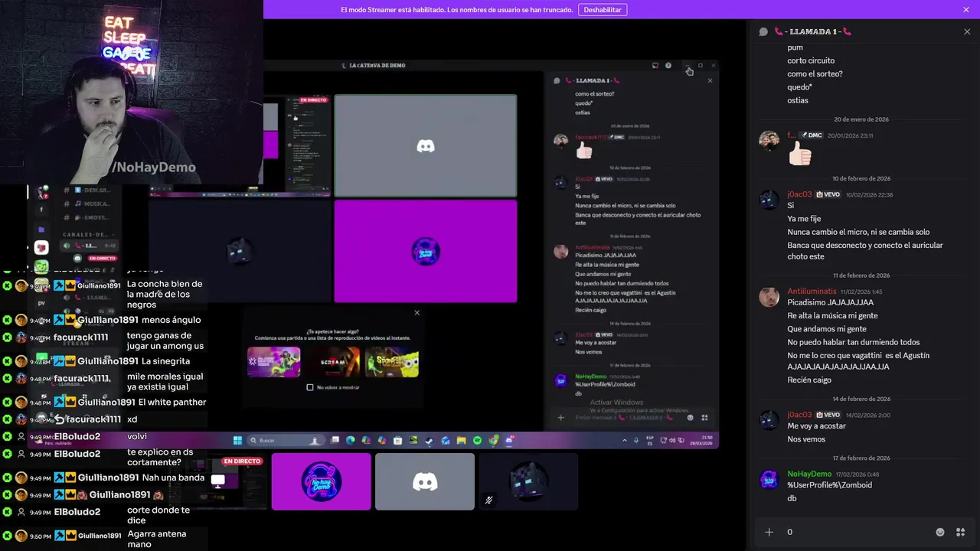Screen dimensions: 980x551
Task: Select the Minecraft-avatar participant tile at bottom
Action: click(528, 481)
